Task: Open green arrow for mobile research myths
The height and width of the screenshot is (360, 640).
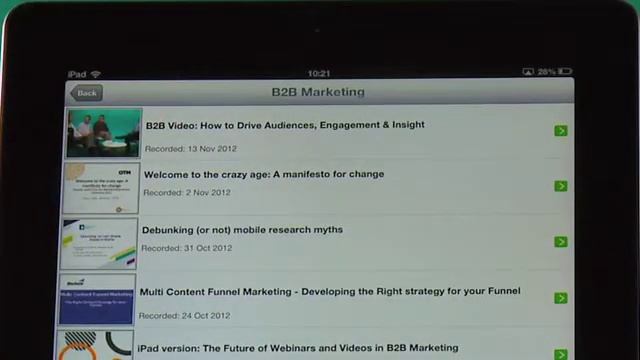Action: (561, 242)
